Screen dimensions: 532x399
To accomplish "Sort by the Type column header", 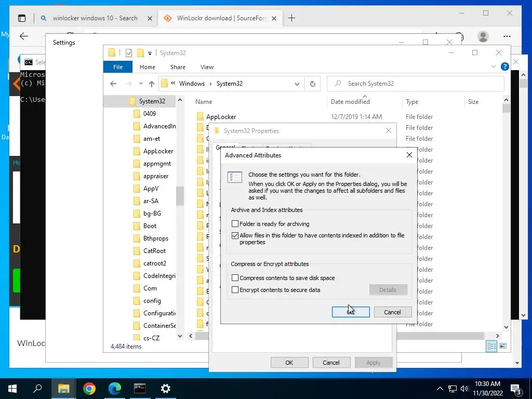I will (x=412, y=101).
